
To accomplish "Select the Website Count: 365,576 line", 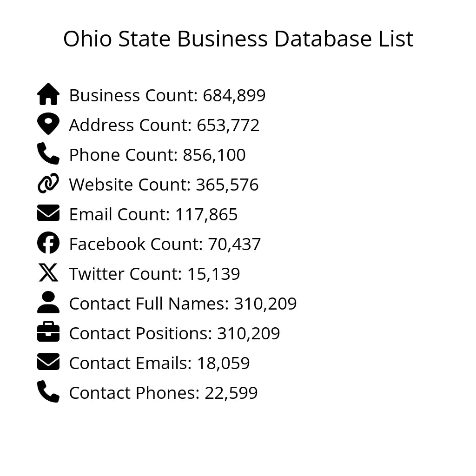I will pos(164,185).
